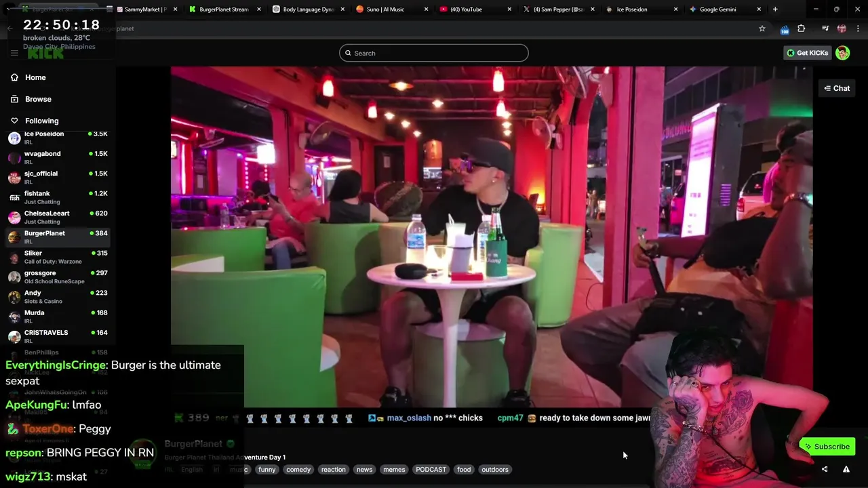Click the PODCAST tag
868x488 pixels.
point(431,469)
